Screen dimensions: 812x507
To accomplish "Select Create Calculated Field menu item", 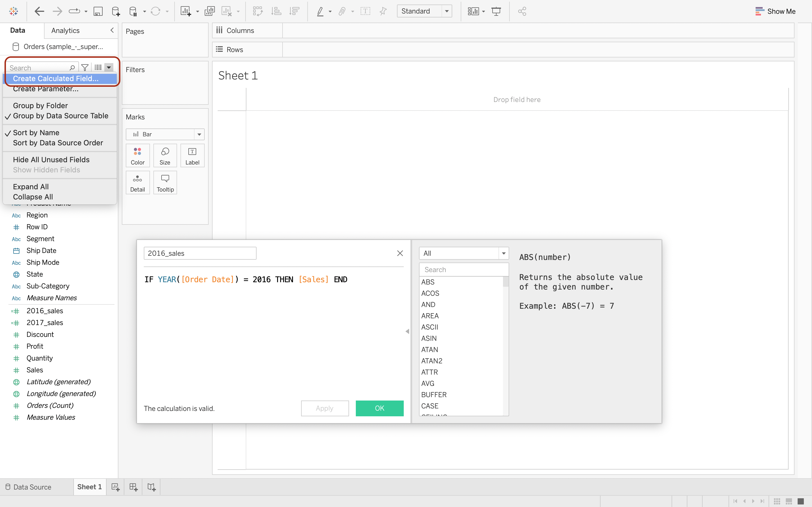I will click(56, 79).
